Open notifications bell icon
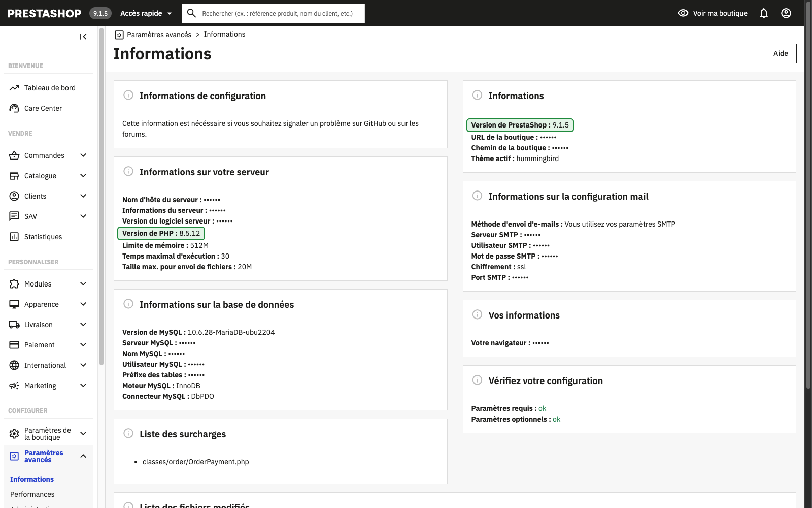The width and height of the screenshot is (812, 508). coord(764,13)
